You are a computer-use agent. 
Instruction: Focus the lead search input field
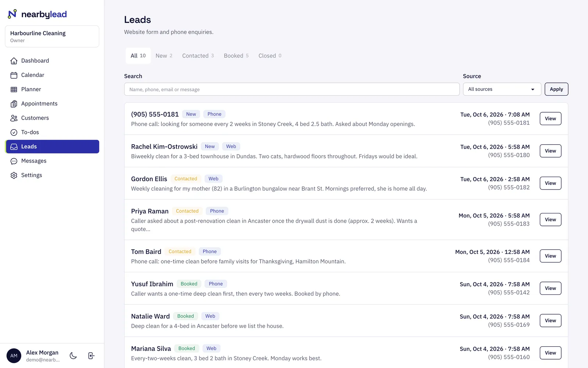pos(292,89)
